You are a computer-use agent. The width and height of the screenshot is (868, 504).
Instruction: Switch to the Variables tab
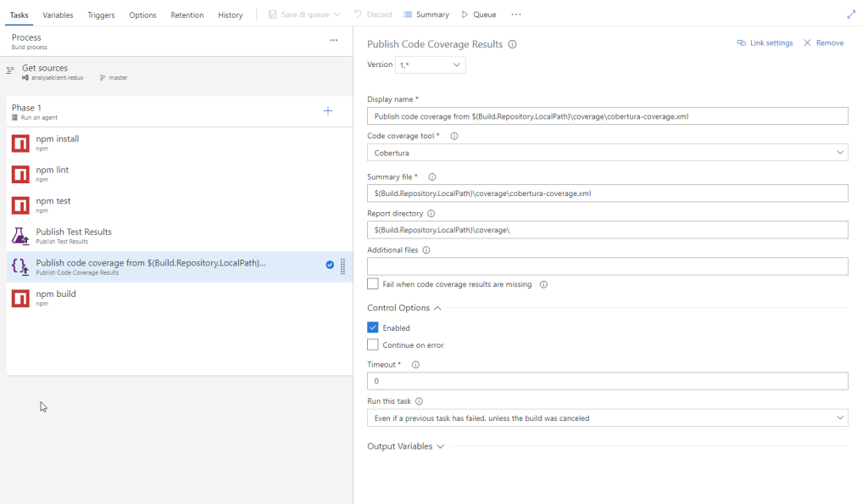point(58,14)
